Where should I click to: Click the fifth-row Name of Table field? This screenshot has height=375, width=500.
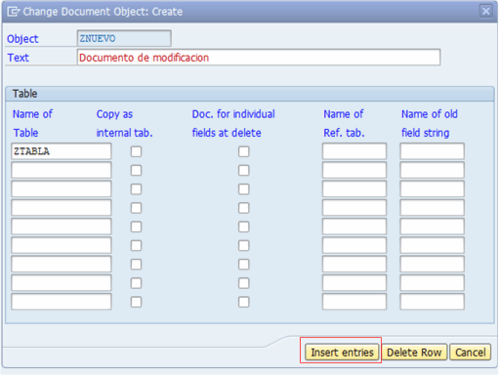pos(61,227)
